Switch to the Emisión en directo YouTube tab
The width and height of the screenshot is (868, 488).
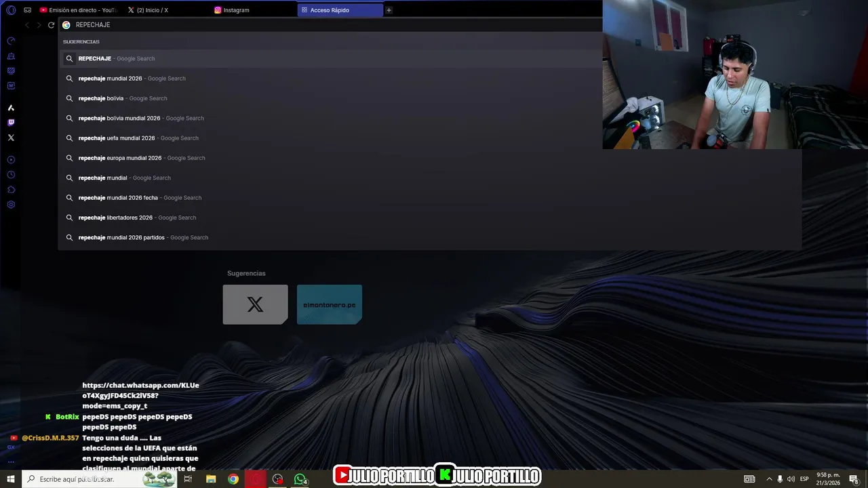tap(79, 10)
